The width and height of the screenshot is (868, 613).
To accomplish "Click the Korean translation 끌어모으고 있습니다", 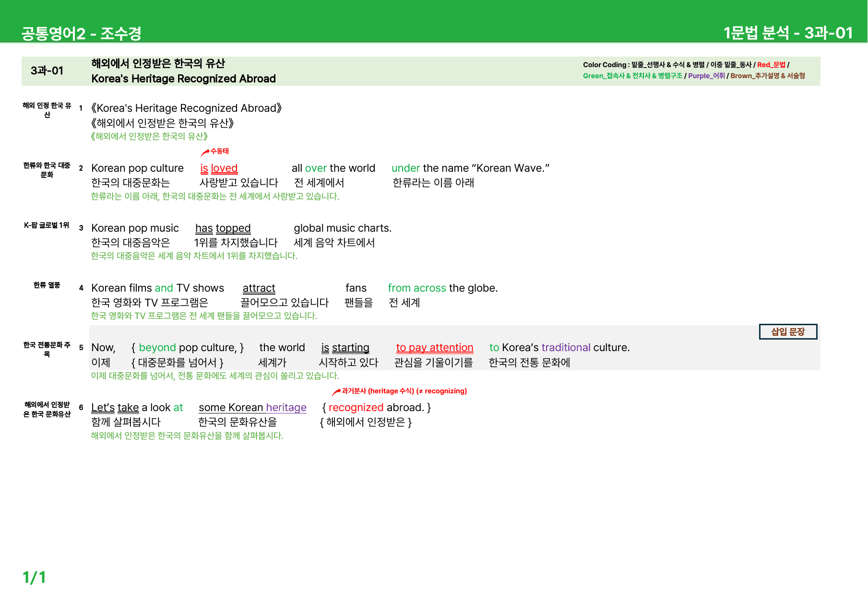I will [x=285, y=303].
